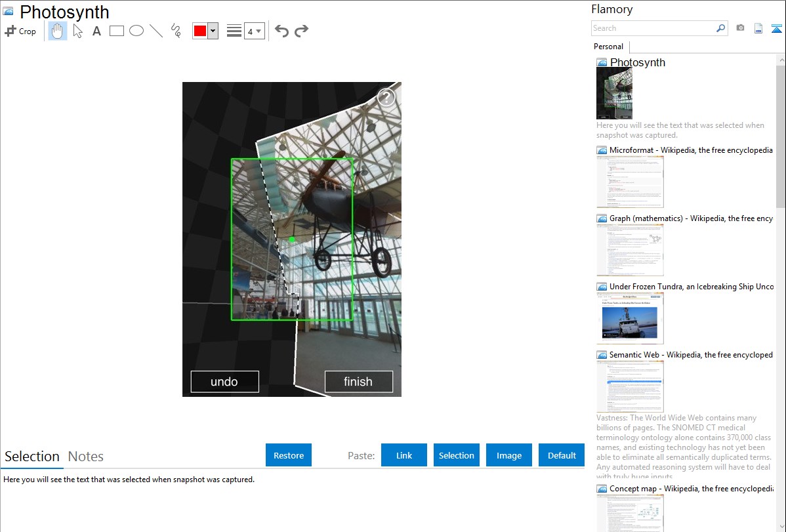Switch to the Selection tab
The image size is (786, 532).
32,457
